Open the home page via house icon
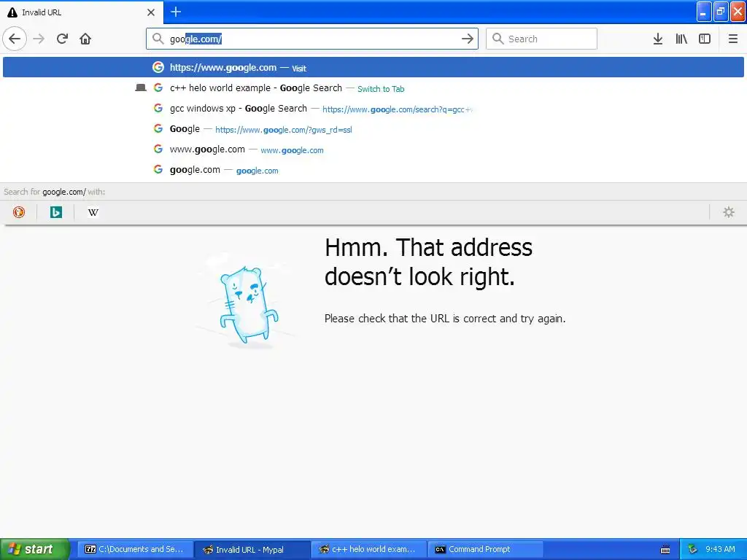The height and width of the screenshot is (560, 747). point(85,39)
